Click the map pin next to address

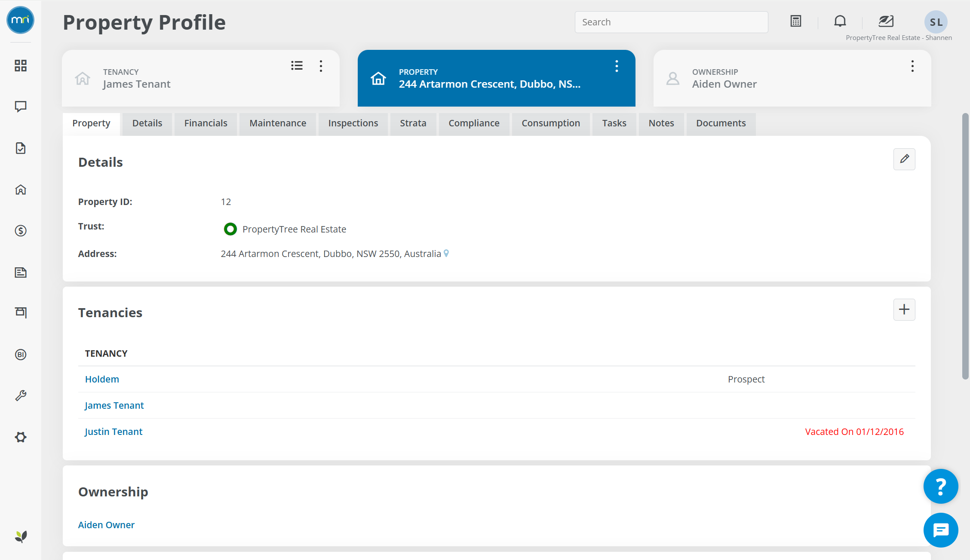coord(446,254)
